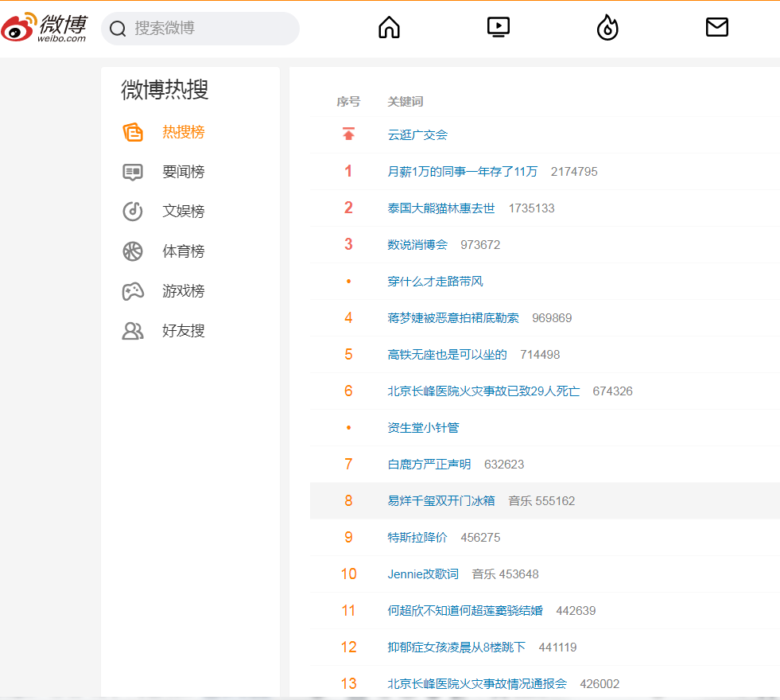Click the 序号 column header
This screenshot has height=700, width=780.
click(348, 102)
